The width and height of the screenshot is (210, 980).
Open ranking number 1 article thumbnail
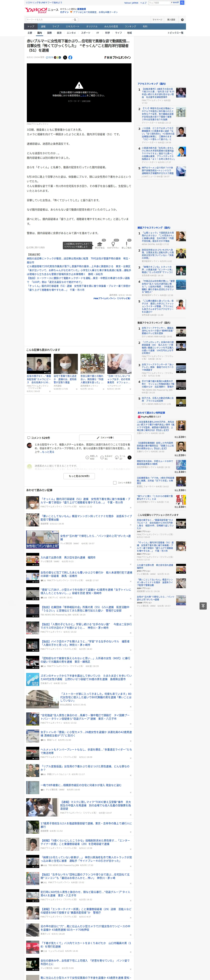tap(181, 92)
